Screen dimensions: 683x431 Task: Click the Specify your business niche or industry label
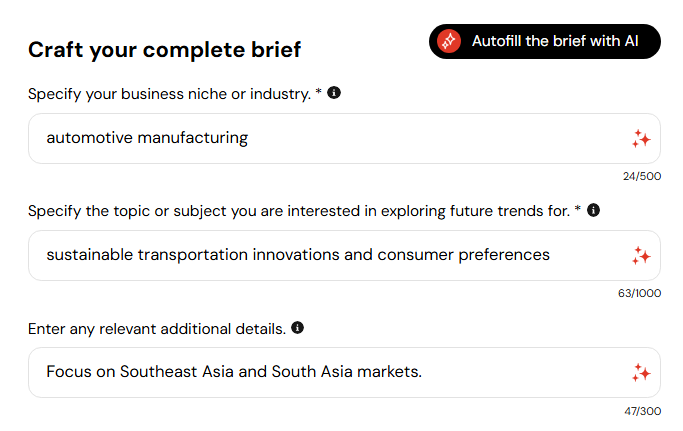[x=168, y=94]
